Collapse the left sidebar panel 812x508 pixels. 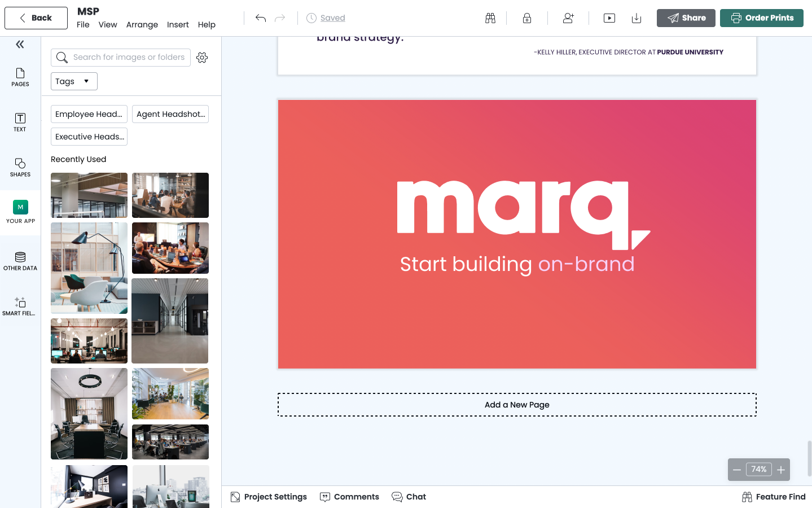(x=20, y=44)
